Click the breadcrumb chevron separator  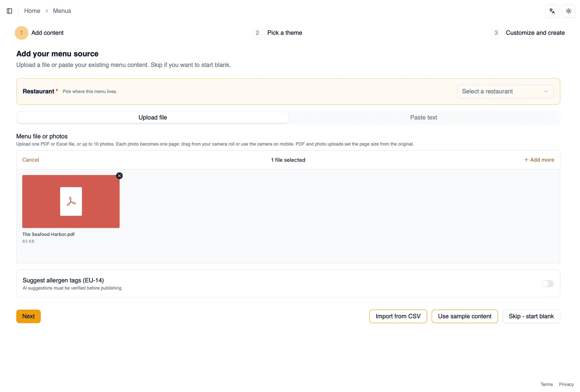[47, 11]
